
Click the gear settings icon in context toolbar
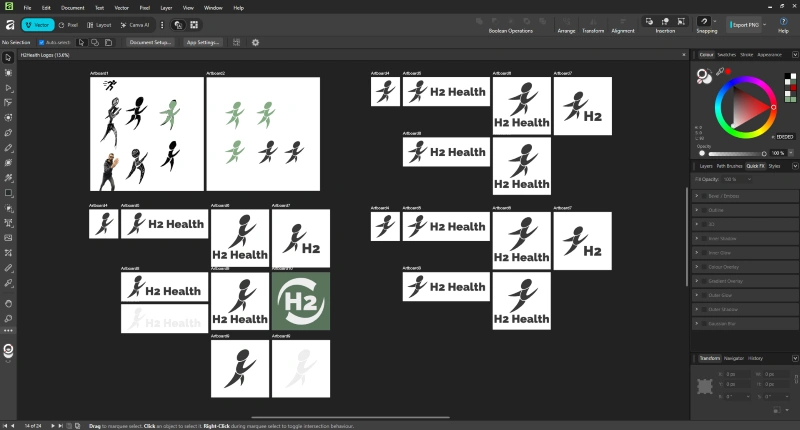[255, 42]
